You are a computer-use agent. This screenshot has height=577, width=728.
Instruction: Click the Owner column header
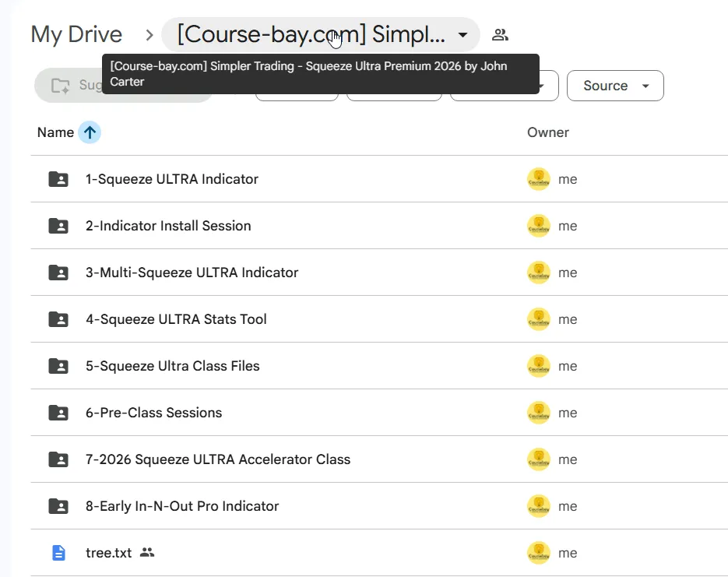point(548,132)
